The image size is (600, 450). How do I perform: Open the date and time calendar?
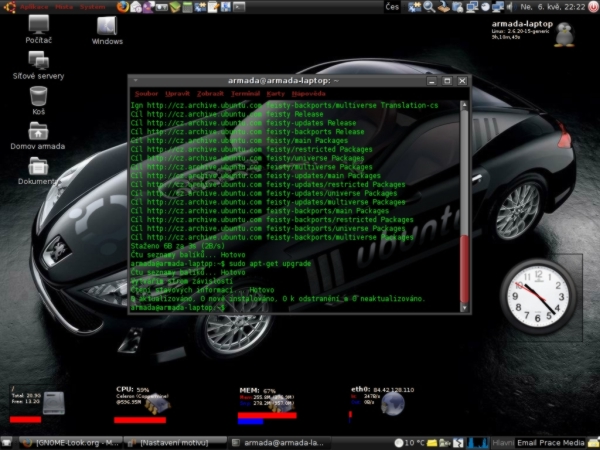553,7
